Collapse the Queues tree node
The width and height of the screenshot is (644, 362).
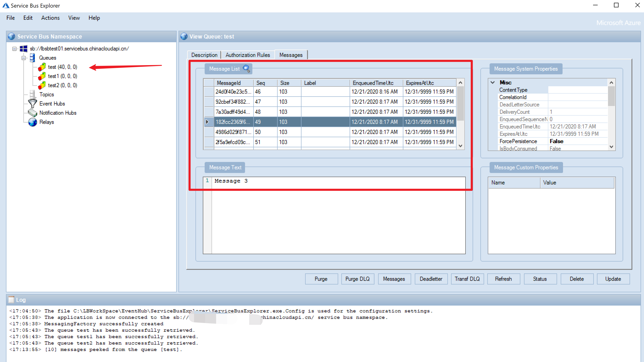[23, 58]
